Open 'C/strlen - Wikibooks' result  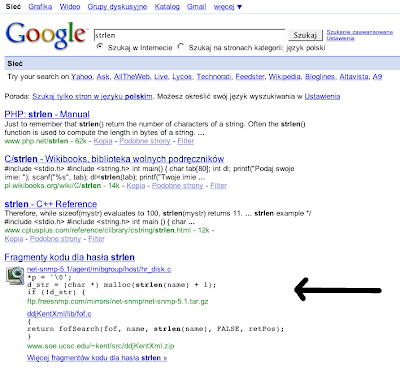[x=114, y=159]
